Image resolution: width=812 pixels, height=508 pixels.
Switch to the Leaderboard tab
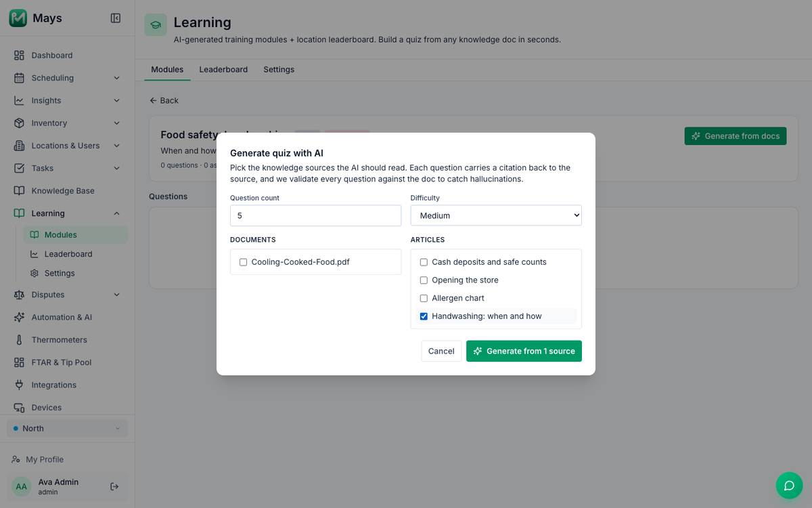click(x=223, y=70)
